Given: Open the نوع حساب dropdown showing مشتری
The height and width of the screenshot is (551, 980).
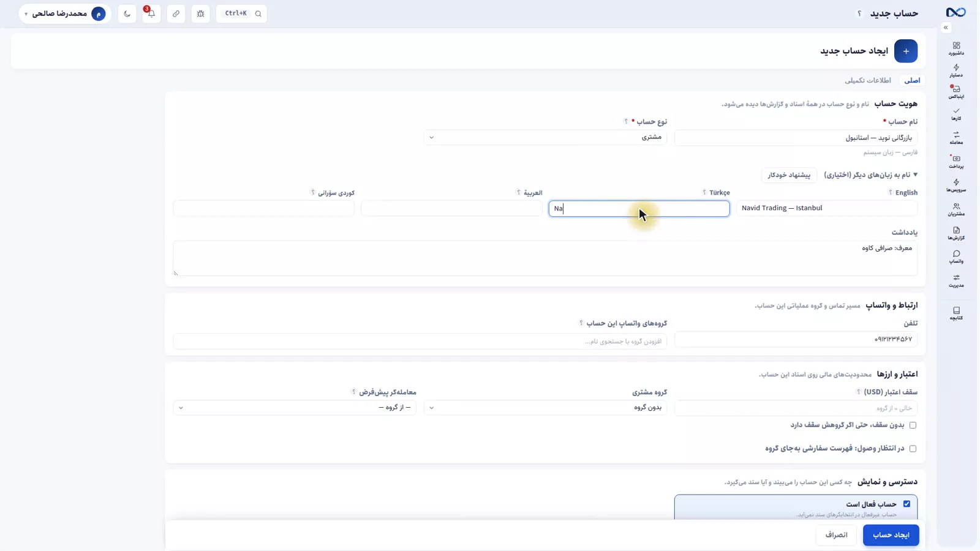Looking at the screenshot, I should [545, 137].
